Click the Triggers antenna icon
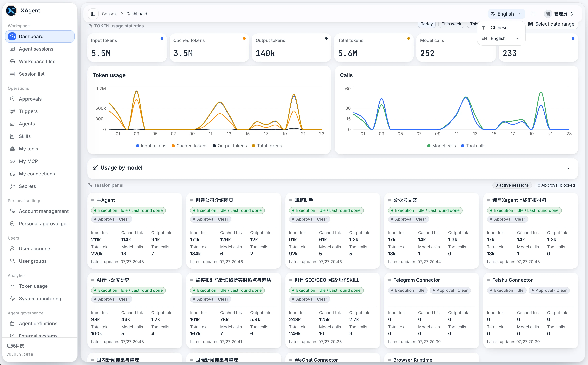 [12, 111]
